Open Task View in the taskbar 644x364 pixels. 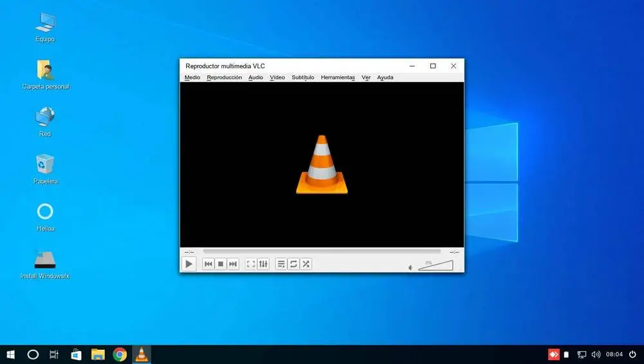click(x=54, y=354)
